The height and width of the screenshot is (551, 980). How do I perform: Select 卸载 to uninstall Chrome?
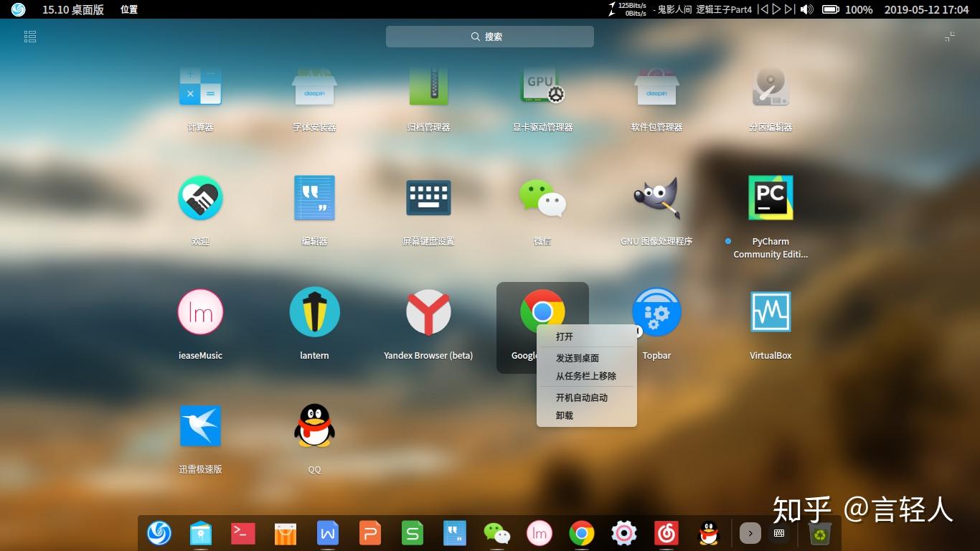coord(565,415)
